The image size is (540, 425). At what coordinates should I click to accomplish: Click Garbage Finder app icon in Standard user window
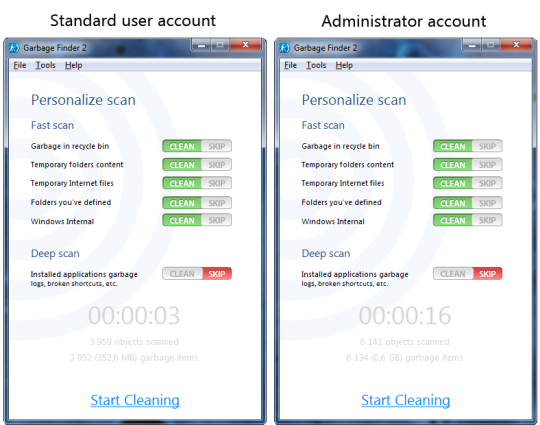[x=14, y=48]
